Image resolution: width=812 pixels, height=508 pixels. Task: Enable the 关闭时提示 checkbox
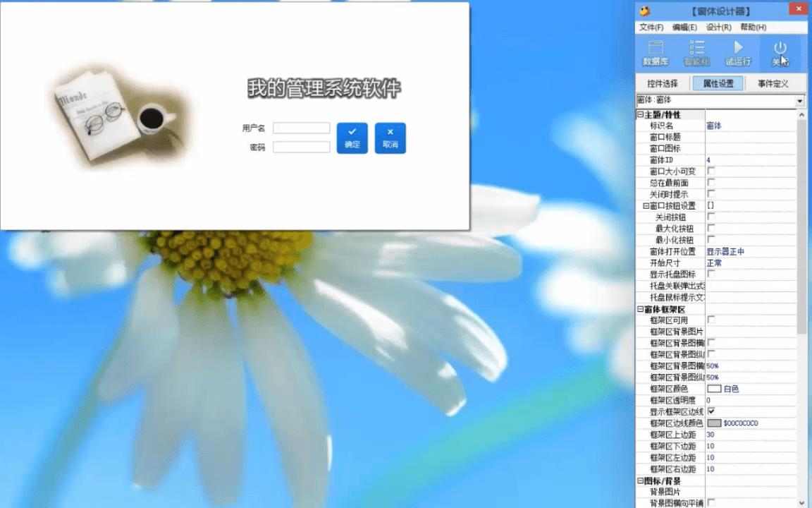tap(711, 194)
